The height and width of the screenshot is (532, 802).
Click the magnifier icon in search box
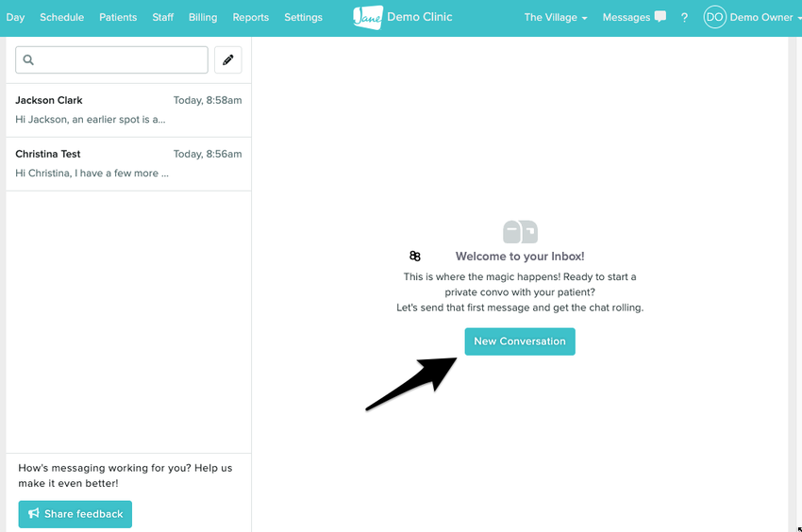(x=28, y=60)
